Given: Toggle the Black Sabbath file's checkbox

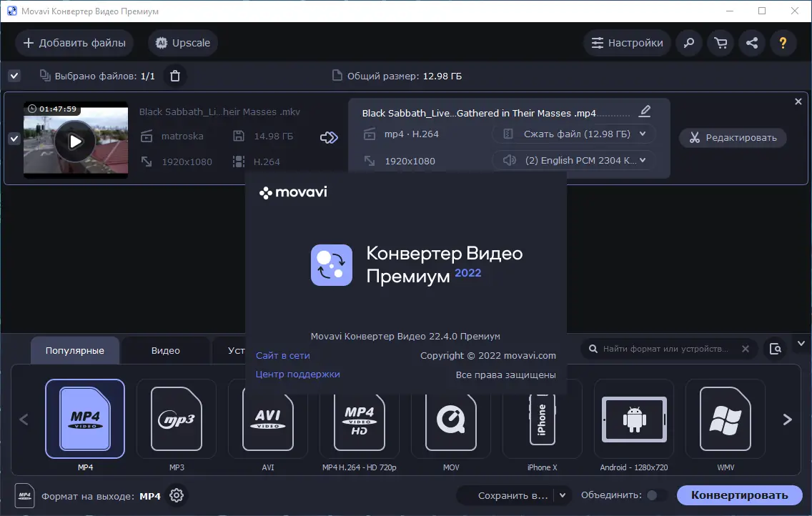Looking at the screenshot, I should 14,139.
